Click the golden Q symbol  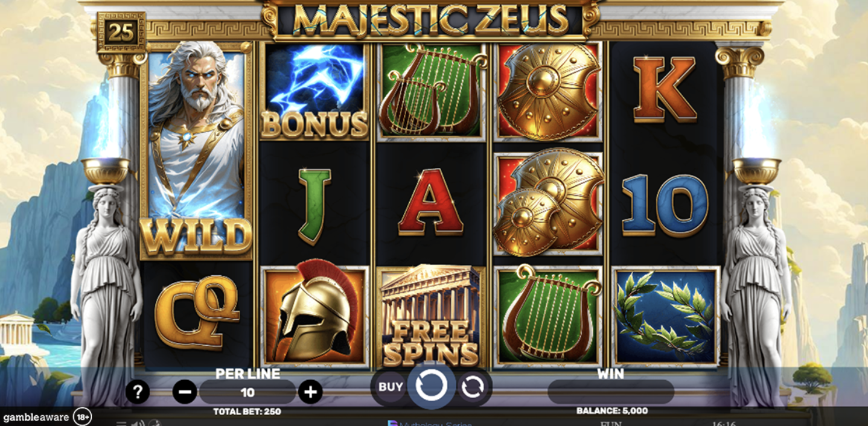[x=197, y=313]
